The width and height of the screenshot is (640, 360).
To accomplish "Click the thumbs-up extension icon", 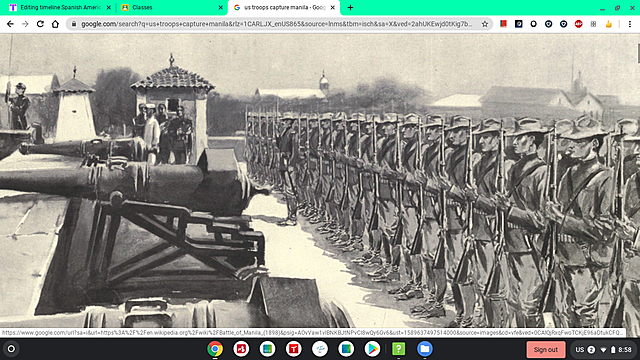I will tap(609, 24).
